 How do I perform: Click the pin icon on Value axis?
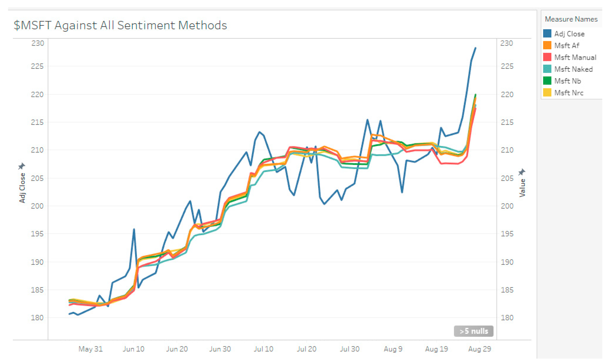pos(522,172)
